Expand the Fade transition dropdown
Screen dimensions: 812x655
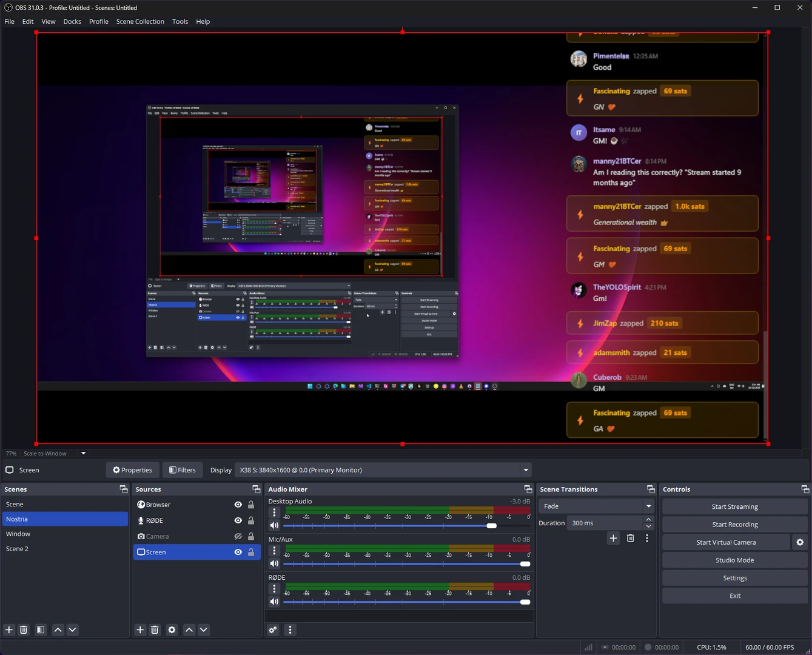click(x=648, y=506)
